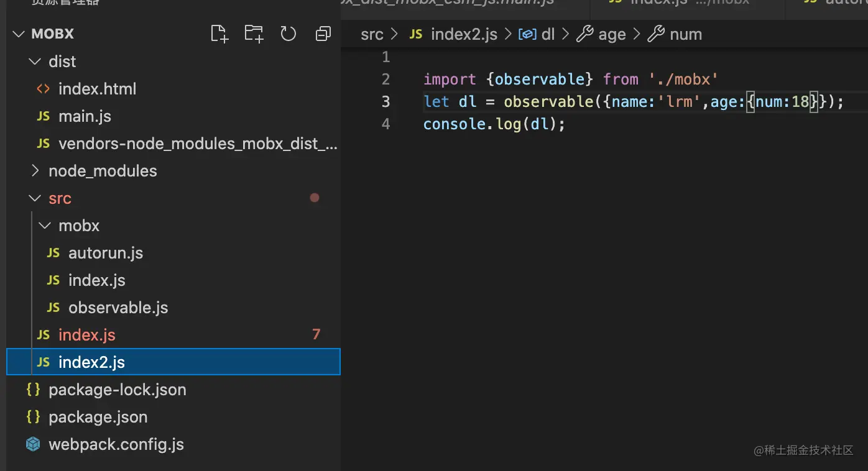Image resolution: width=868 pixels, height=471 pixels.
Task: Click the New Folder icon
Action: click(254, 34)
